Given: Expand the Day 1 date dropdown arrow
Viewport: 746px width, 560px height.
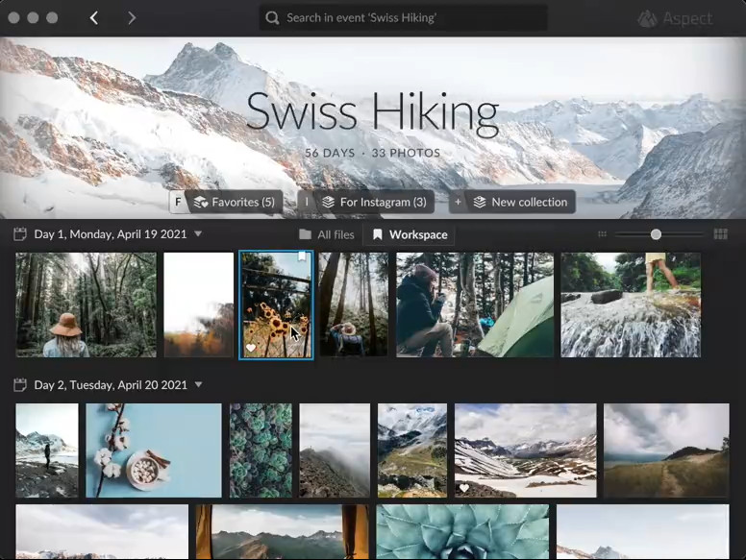Looking at the screenshot, I should 198,233.
